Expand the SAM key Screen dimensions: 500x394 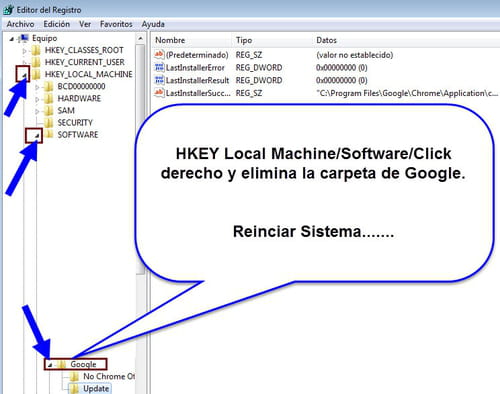(37, 111)
